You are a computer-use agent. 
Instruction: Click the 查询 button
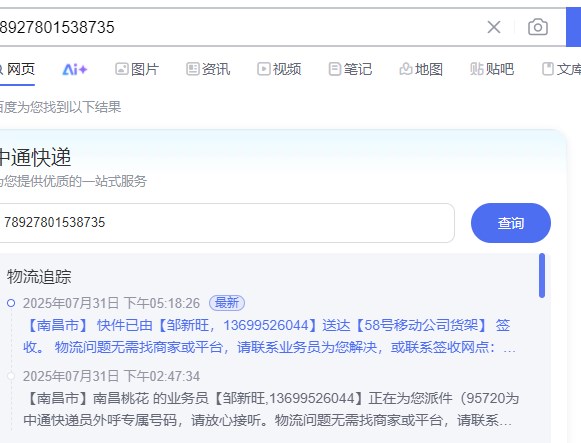tap(511, 223)
